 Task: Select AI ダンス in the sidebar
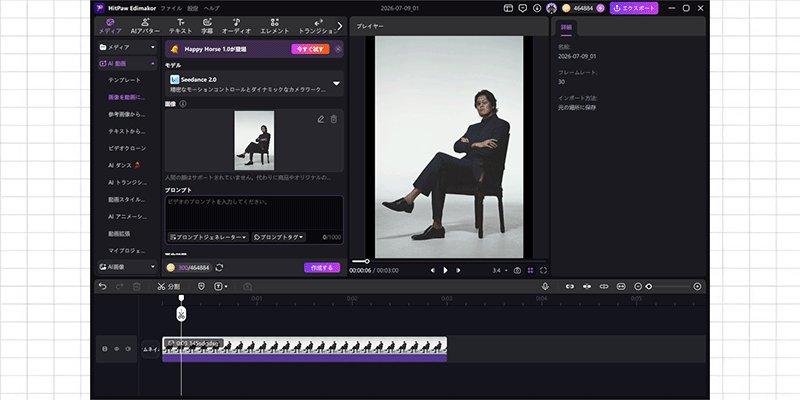[123, 165]
